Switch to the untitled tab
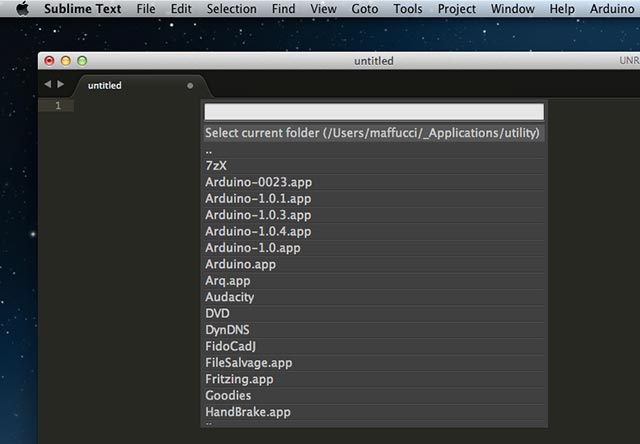 (x=105, y=86)
